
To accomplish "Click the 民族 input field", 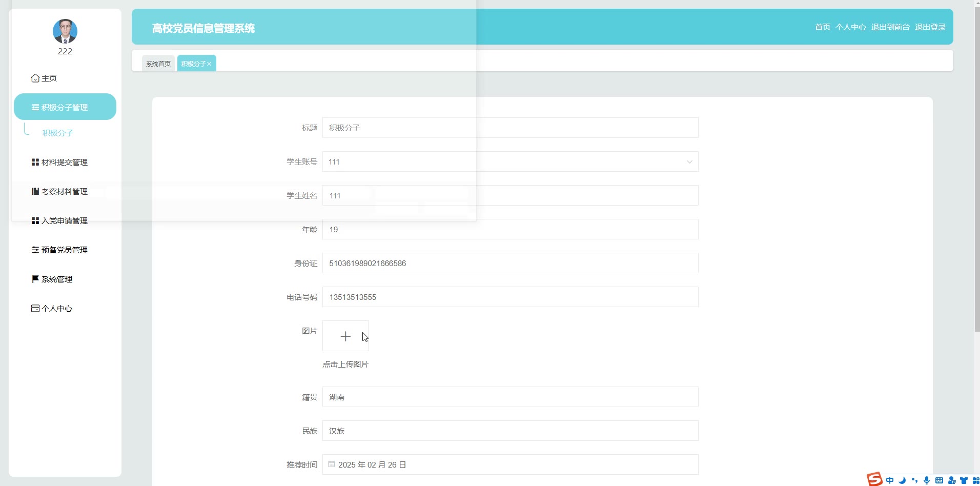I will pos(510,431).
